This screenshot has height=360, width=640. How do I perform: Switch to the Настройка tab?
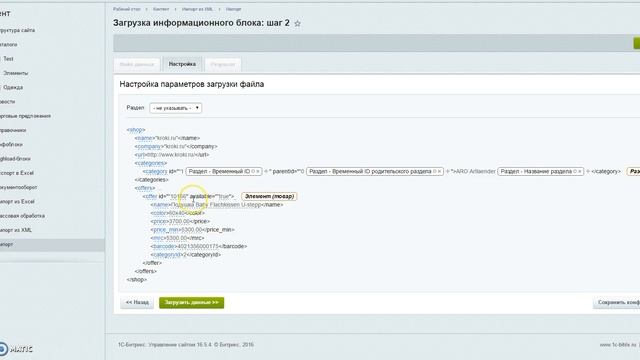[x=182, y=64]
